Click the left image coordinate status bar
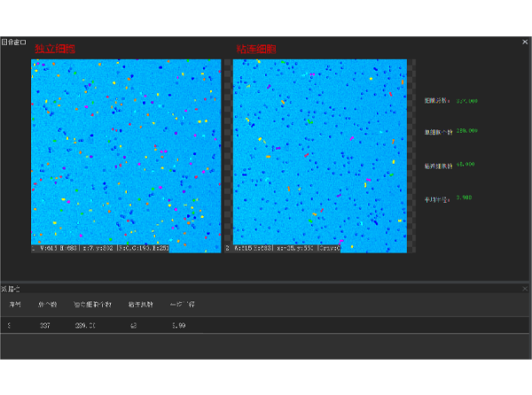The height and width of the screenshot is (395, 532). [x=126, y=249]
